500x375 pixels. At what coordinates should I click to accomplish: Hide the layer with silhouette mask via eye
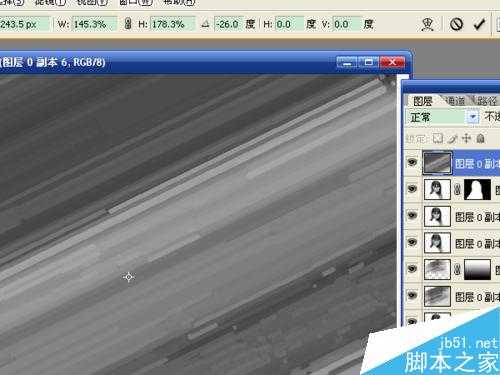click(412, 189)
